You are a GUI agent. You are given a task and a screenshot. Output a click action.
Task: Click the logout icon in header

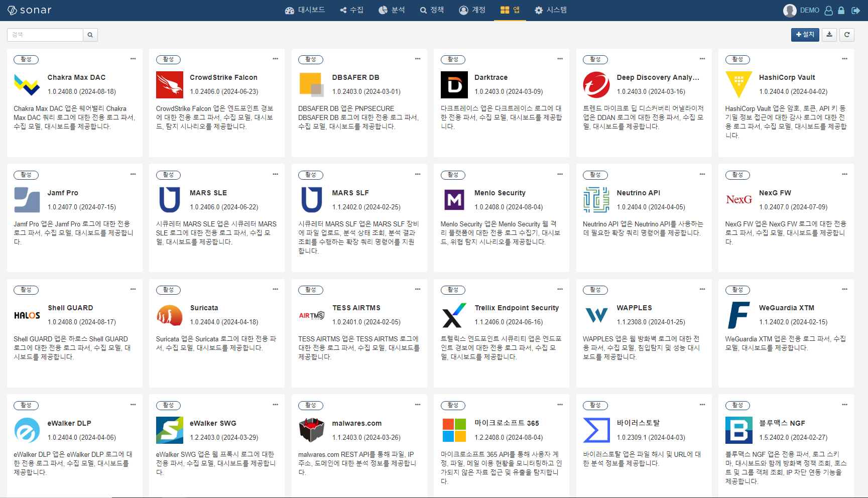tap(855, 10)
